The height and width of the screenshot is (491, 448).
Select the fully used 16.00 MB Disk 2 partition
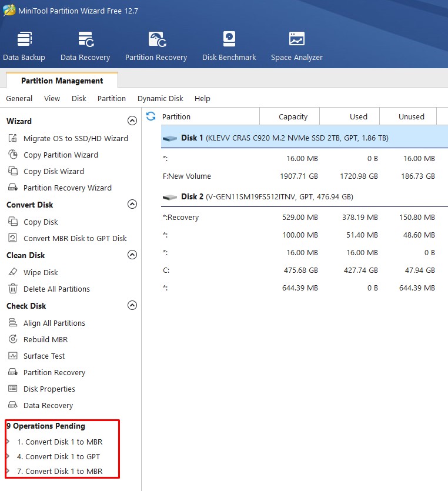[x=305, y=252]
